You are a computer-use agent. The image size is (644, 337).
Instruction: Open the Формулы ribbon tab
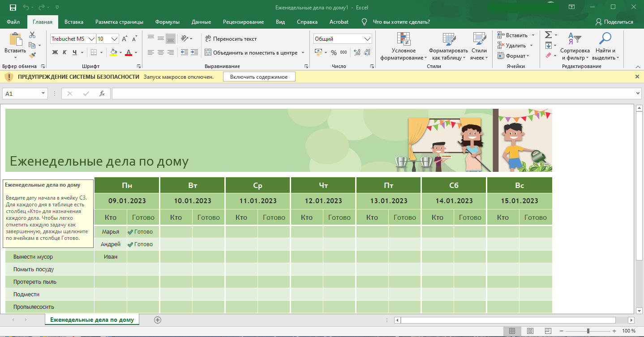[167, 22]
